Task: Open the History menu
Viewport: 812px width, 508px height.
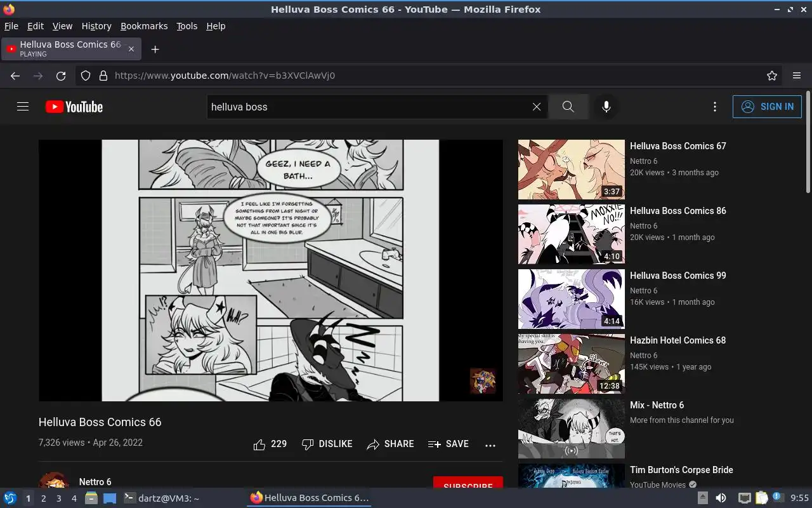Action: click(x=96, y=26)
